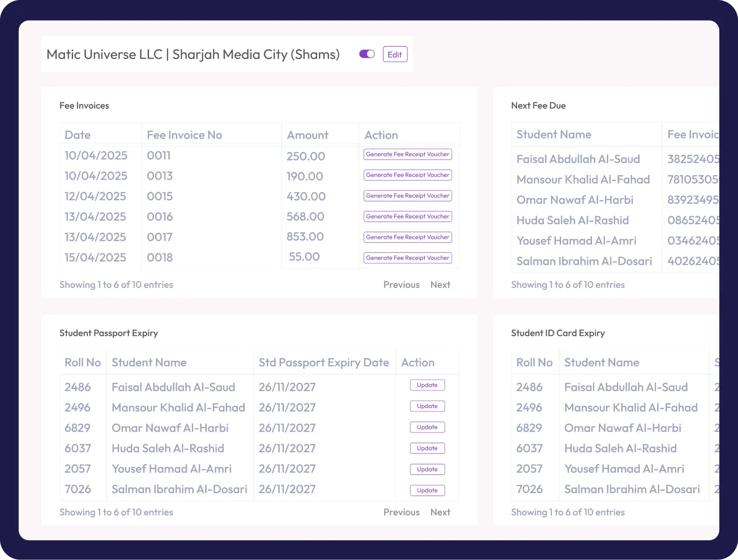Click the Edit button beside company name
The width and height of the screenshot is (738, 560).
click(394, 54)
